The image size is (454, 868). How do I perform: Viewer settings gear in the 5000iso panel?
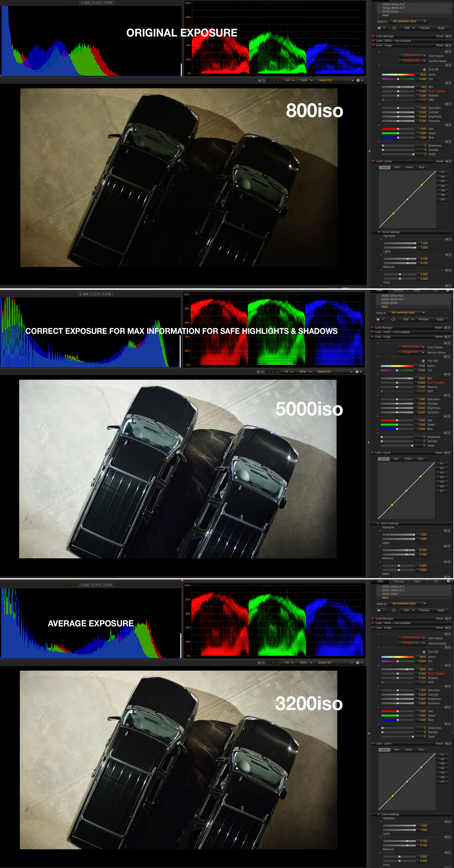pyautogui.click(x=357, y=372)
